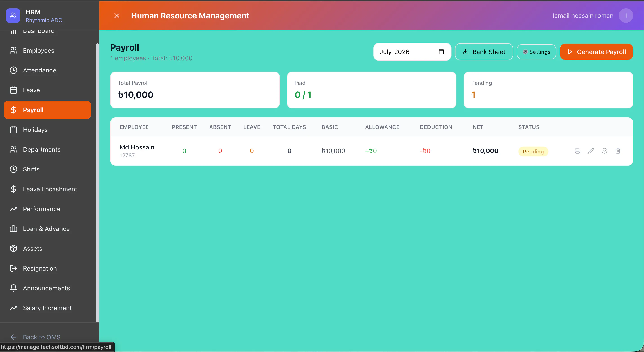
Task: Click the PRESENT column header
Action: click(184, 127)
